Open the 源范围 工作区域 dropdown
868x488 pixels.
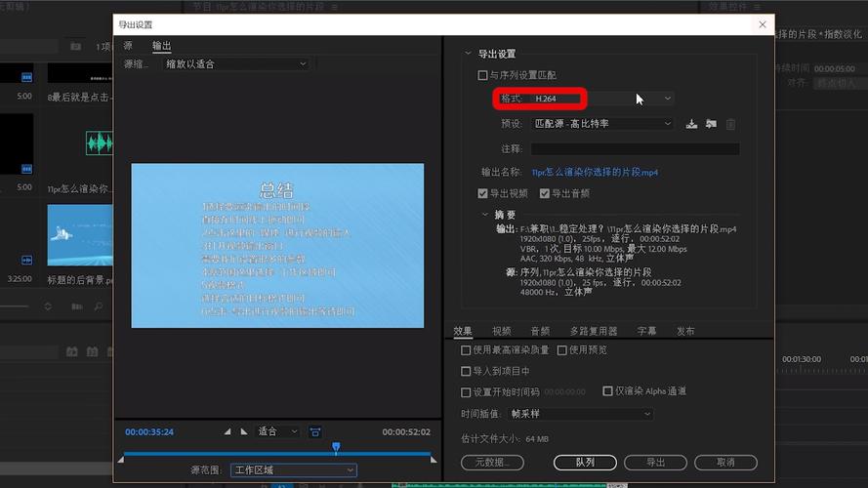[293, 470]
